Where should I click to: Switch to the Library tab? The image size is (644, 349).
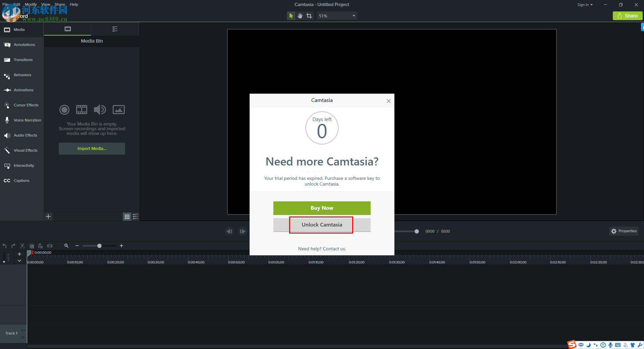point(115,29)
